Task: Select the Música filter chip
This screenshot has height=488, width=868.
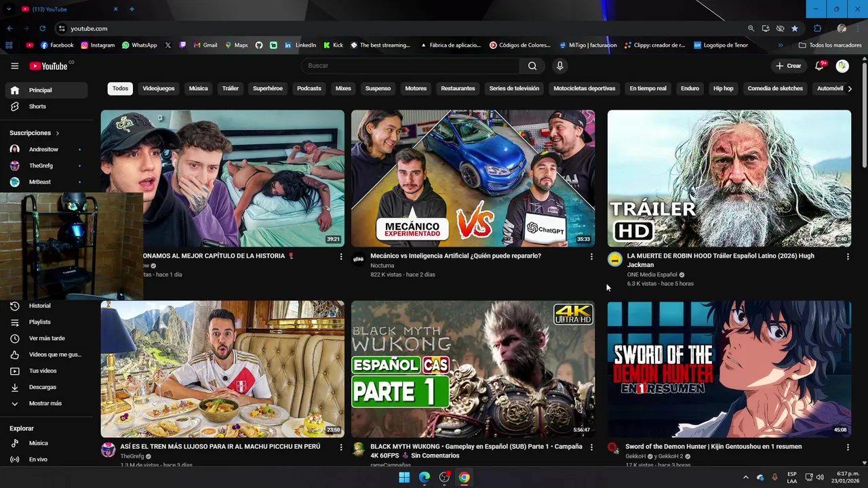Action: (x=198, y=88)
